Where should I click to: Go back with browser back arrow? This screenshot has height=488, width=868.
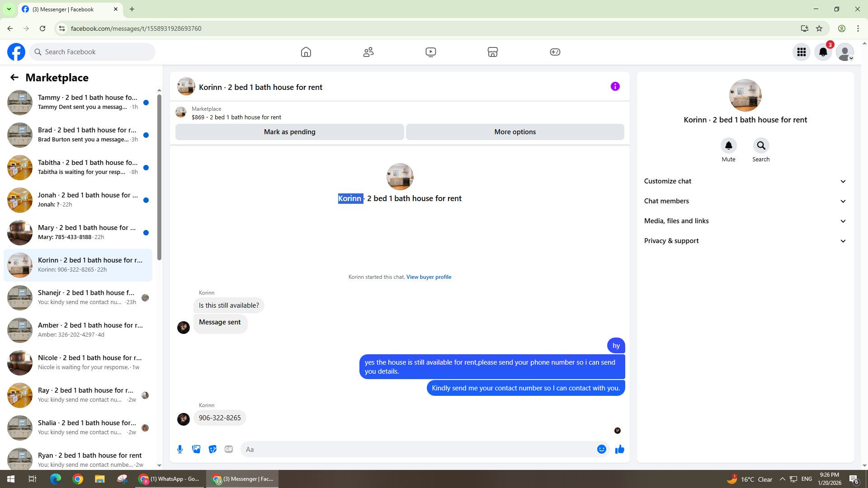point(10,28)
